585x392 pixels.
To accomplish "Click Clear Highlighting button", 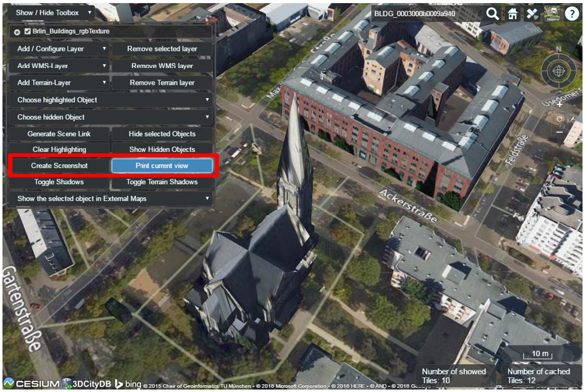I will click(x=59, y=150).
